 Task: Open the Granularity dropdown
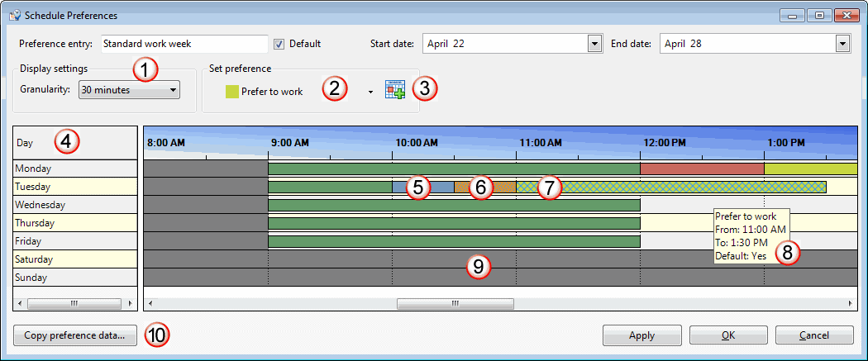[129, 90]
